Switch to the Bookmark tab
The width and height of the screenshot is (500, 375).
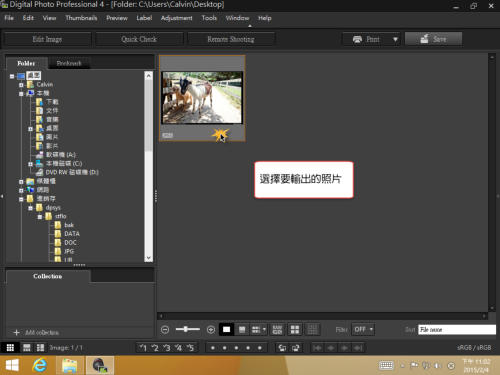(x=69, y=63)
